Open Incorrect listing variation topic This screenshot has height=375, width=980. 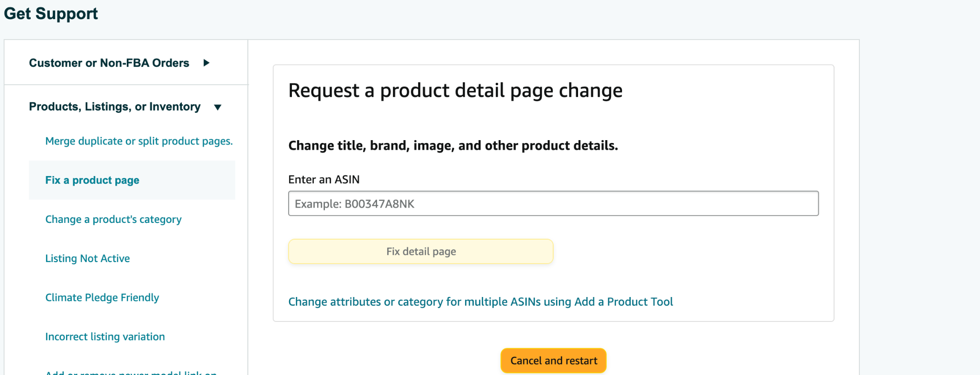[105, 337]
